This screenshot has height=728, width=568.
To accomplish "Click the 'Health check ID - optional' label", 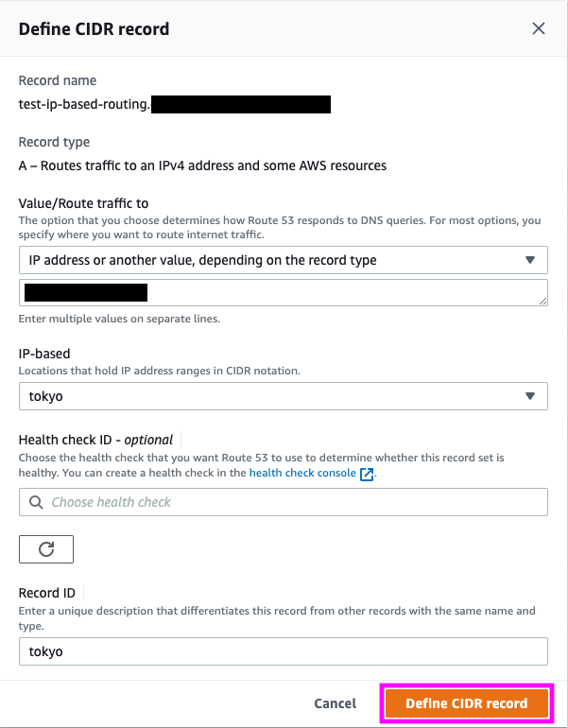I will point(95,439).
